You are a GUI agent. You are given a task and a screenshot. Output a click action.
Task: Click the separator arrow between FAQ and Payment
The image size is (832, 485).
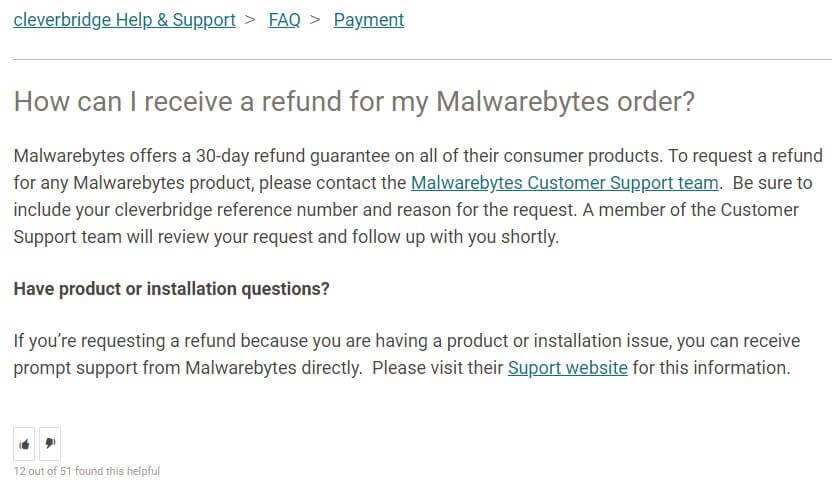pos(315,20)
